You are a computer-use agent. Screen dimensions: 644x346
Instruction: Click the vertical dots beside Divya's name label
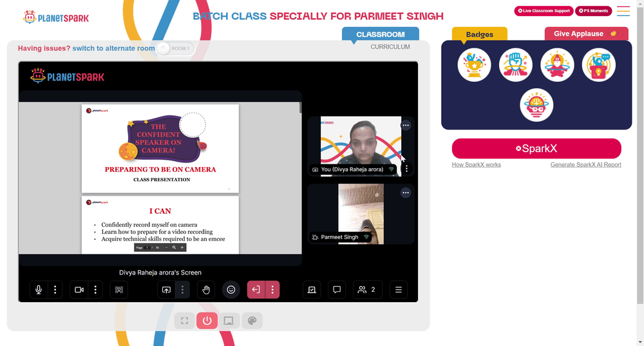click(x=406, y=168)
